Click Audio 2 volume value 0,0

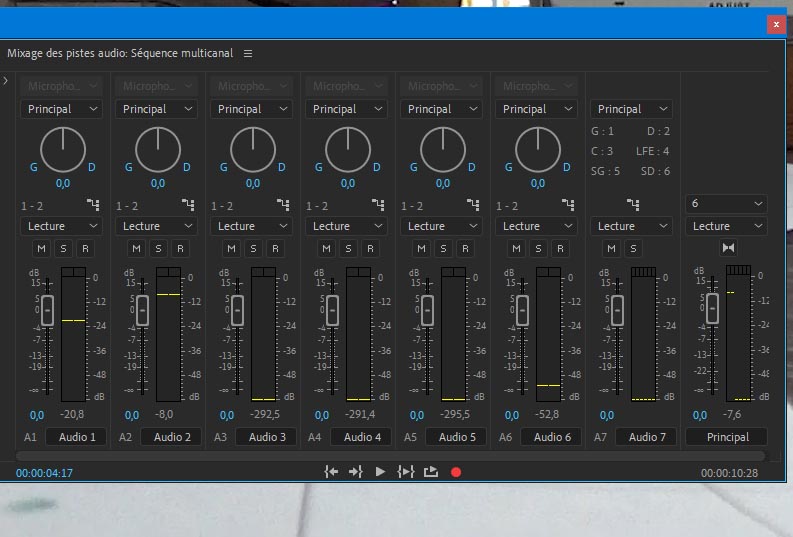[131, 415]
